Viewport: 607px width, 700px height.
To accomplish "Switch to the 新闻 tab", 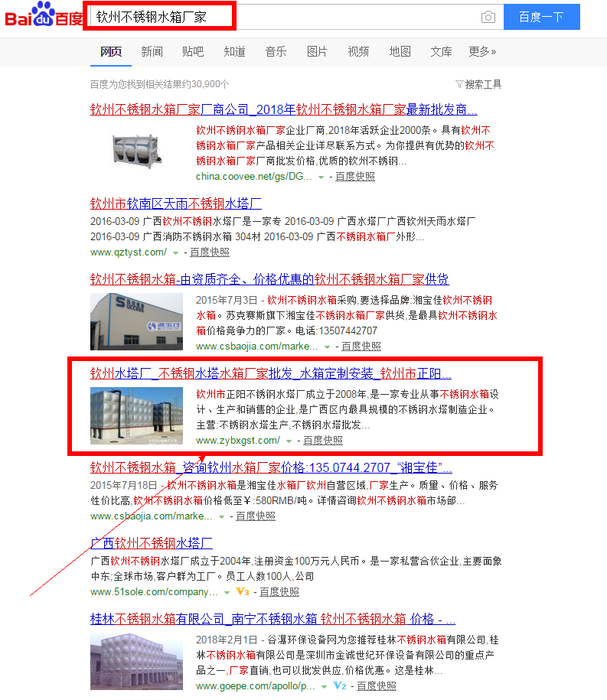I will (x=152, y=52).
